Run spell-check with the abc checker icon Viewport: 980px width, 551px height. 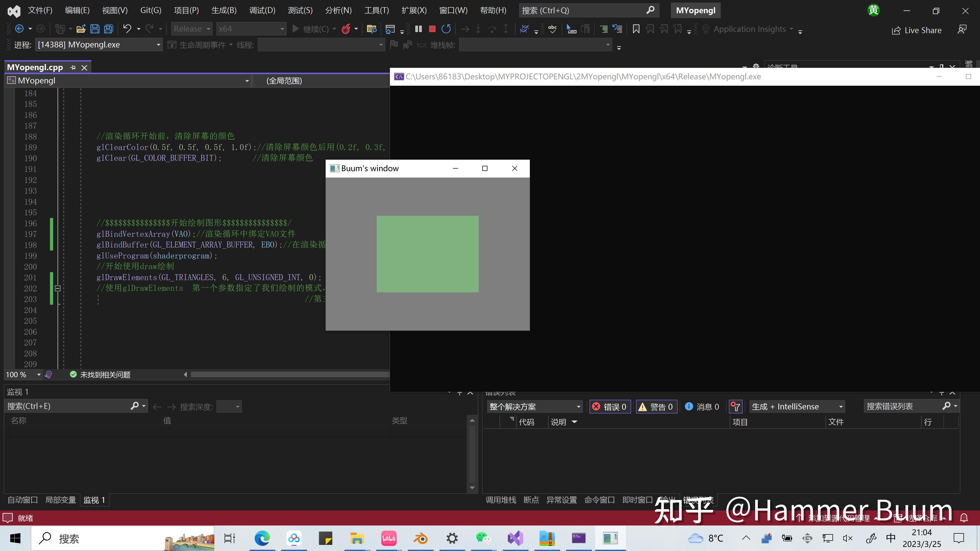pyautogui.click(x=552, y=29)
